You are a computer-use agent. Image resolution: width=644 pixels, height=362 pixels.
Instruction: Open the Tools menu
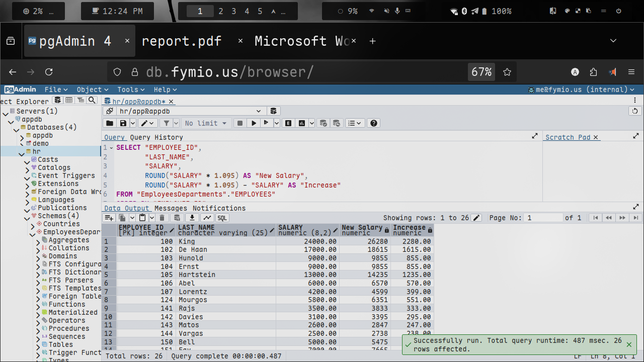131,89
